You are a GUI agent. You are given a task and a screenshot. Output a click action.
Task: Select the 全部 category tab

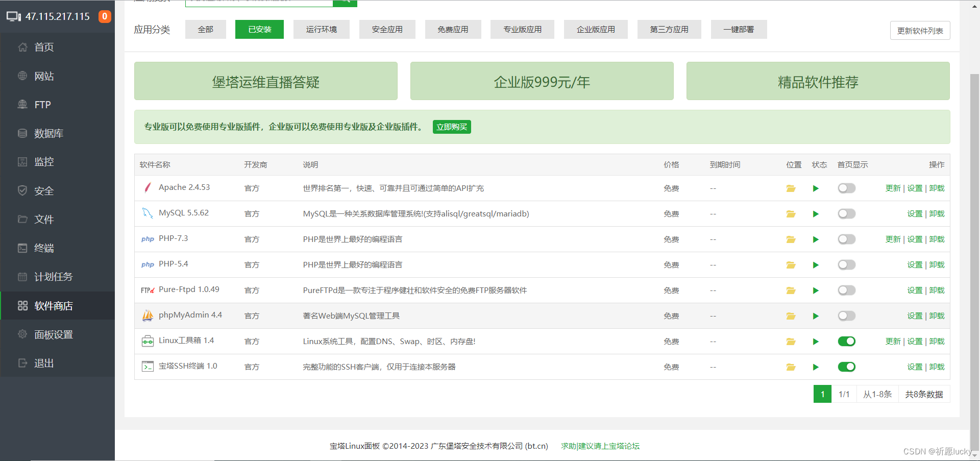[206, 30]
